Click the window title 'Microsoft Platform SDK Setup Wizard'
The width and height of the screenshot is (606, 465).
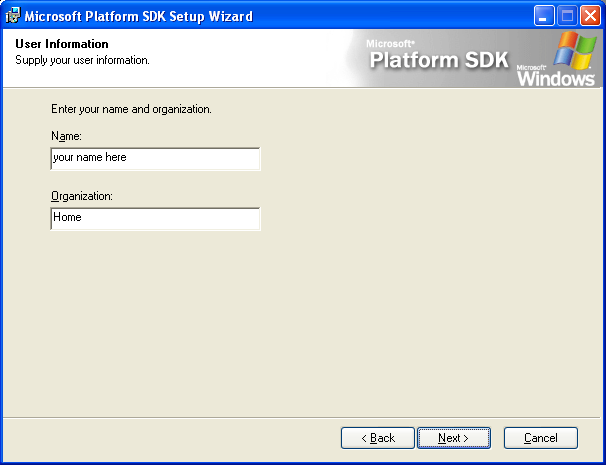139,16
